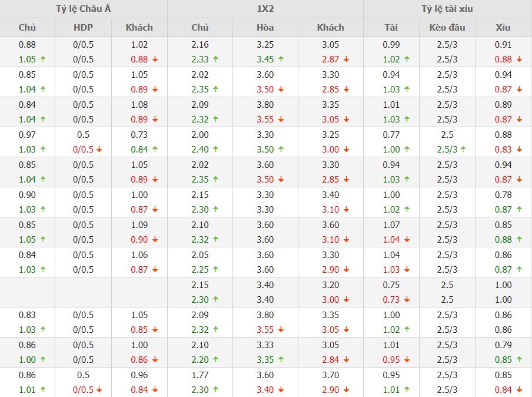Click the Hòa column header
The height and width of the screenshot is (397, 532).
pyautogui.click(x=265, y=27)
